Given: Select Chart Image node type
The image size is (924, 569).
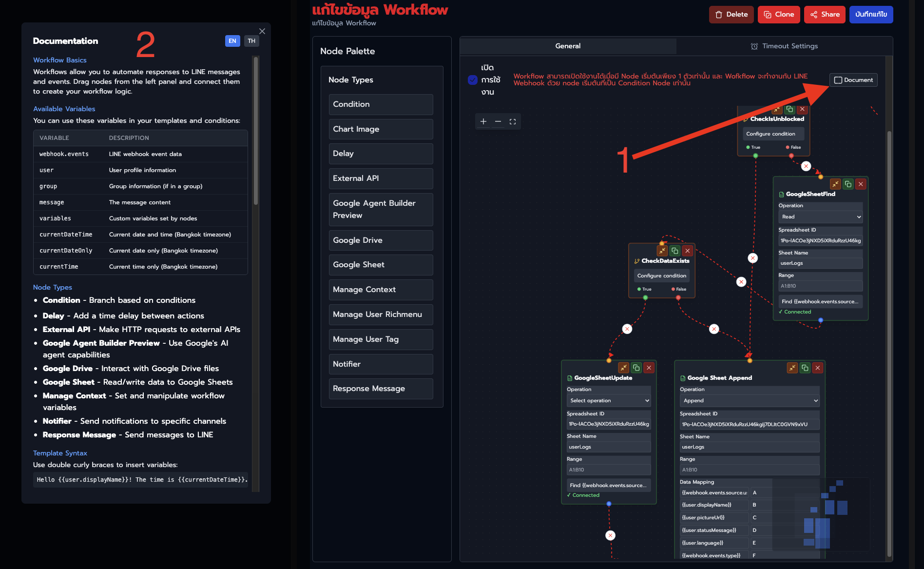Looking at the screenshot, I should coord(381,129).
